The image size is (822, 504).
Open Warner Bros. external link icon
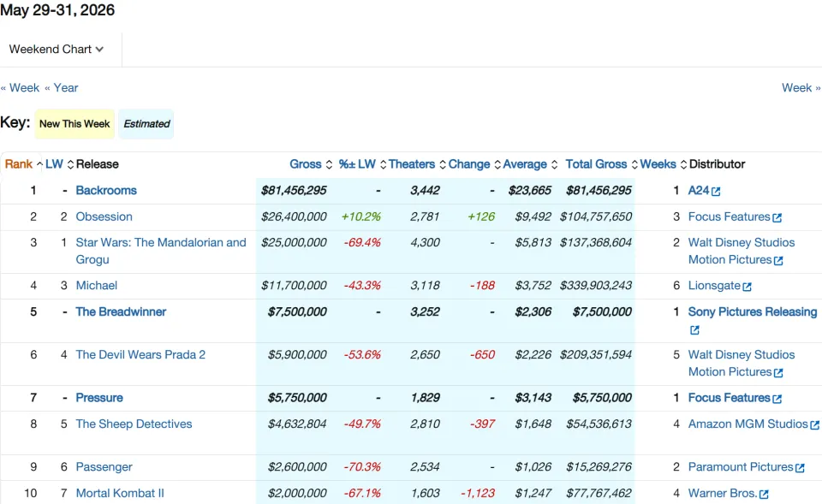pos(764,494)
